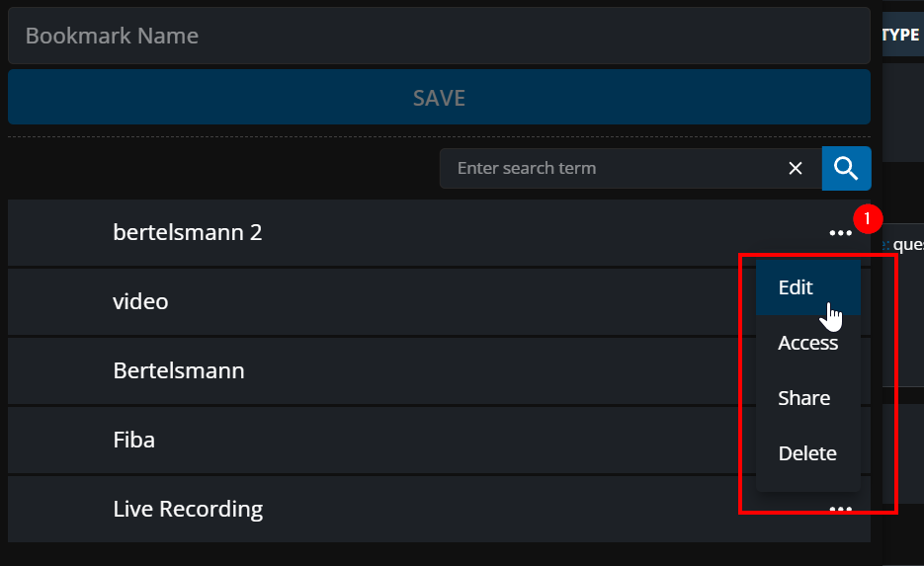
Task: Click the TYPE column header
Action: click(901, 35)
